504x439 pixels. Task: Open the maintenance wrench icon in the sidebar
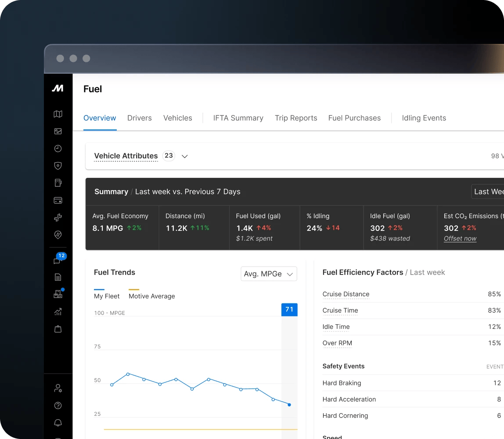58,218
